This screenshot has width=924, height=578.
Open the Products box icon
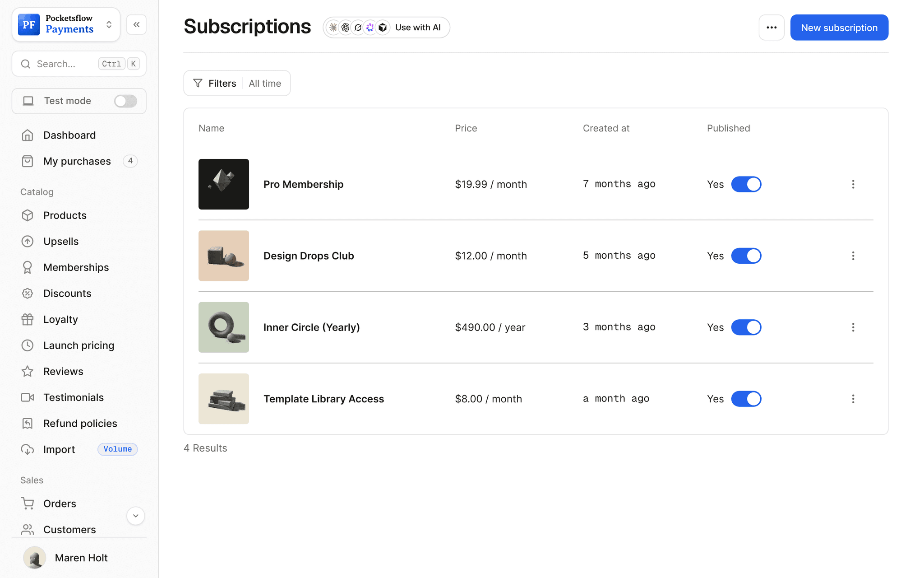28,215
